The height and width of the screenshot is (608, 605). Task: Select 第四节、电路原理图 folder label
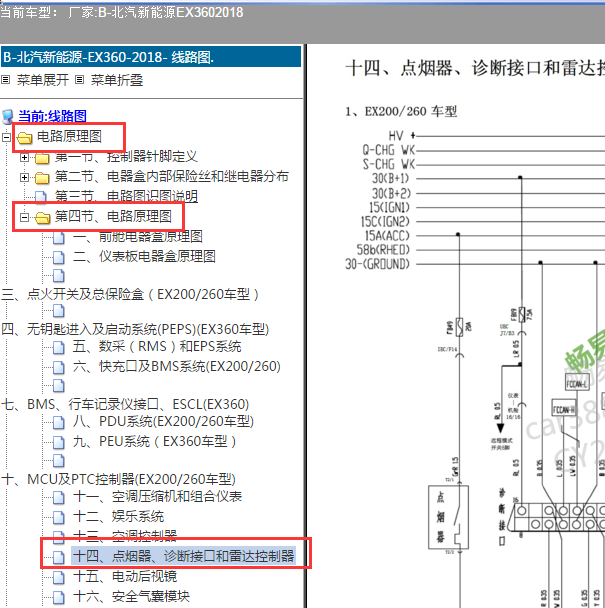click(113, 217)
